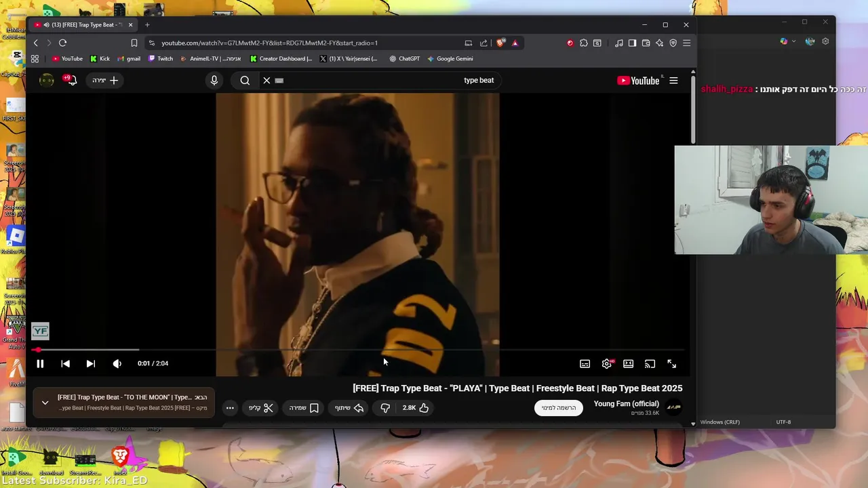Open Roblox Player desktop shortcut
868x488 pixels.
tap(15, 241)
